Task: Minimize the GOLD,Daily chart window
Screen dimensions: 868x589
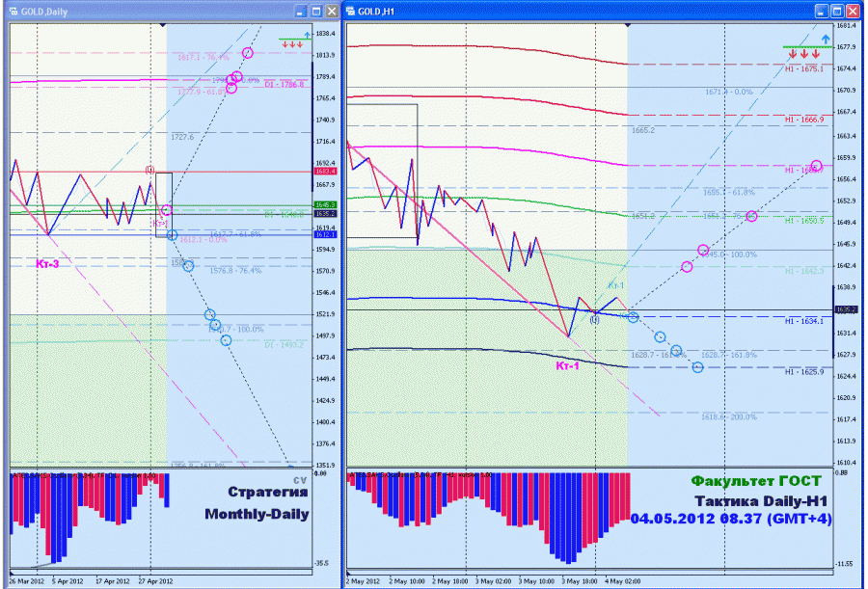Action: point(301,11)
